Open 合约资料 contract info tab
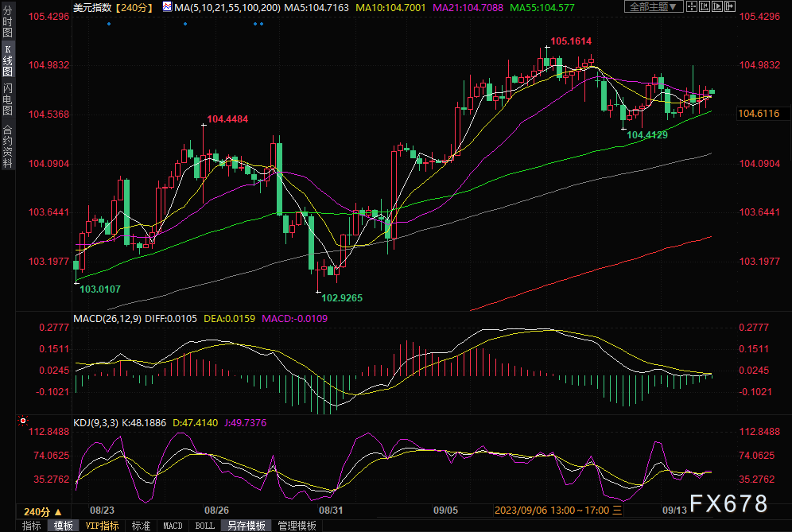This screenshot has height=532, width=792. (x=7, y=146)
